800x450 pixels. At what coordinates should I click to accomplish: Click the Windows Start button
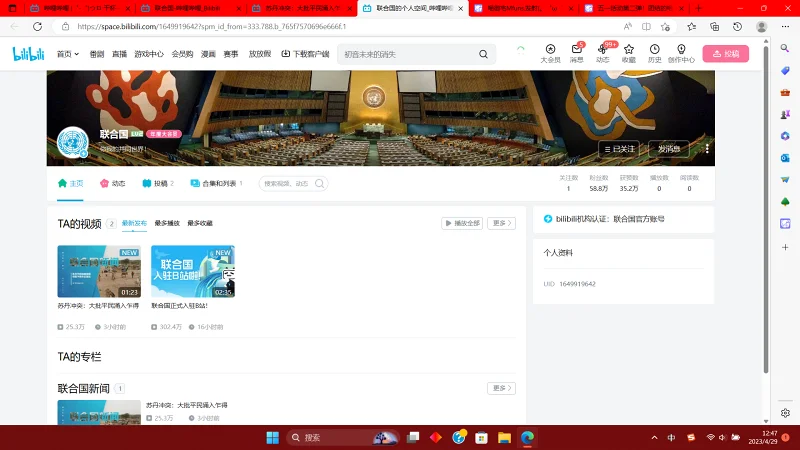(x=272, y=438)
